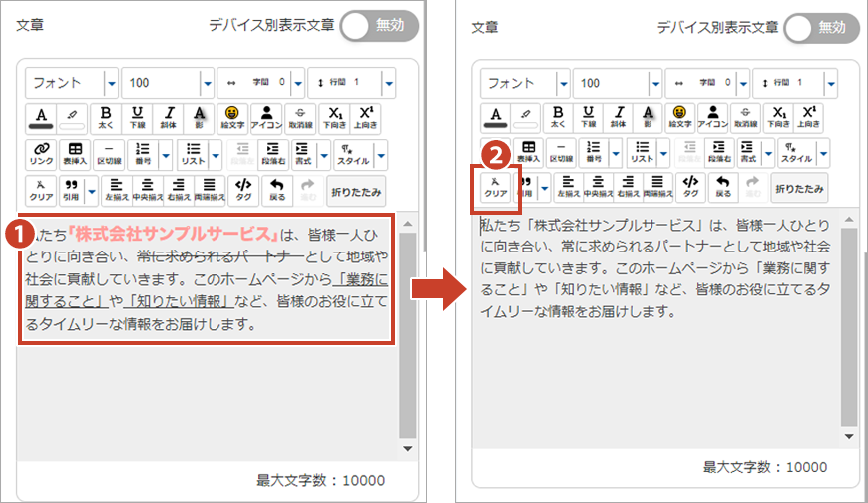Toggle デバイス別表示文章 switch in right panel
The image size is (868, 503).
(x=821, y=28)
